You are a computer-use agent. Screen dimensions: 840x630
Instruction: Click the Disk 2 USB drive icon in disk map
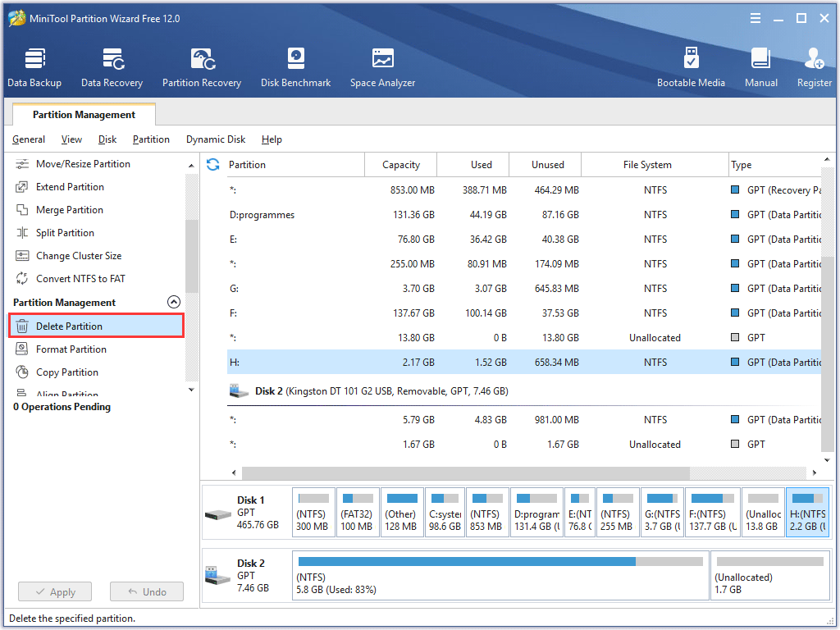(217, 576)
